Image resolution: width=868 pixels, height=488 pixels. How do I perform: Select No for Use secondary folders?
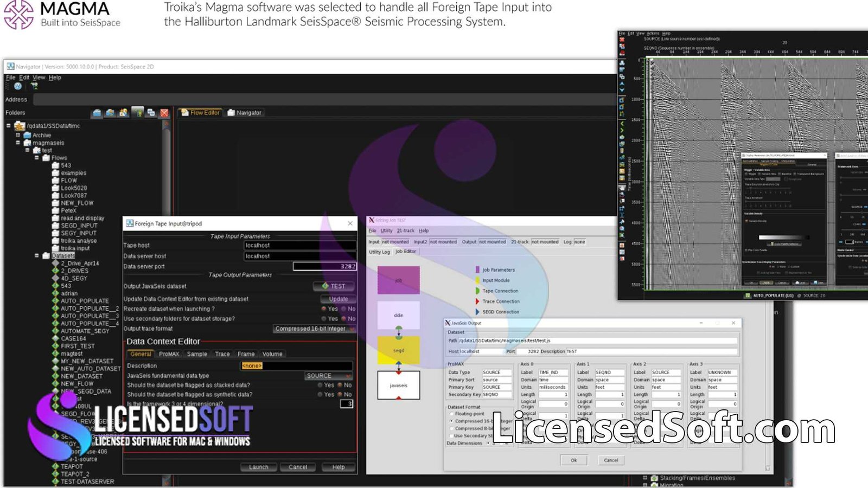tap(343, 319)
